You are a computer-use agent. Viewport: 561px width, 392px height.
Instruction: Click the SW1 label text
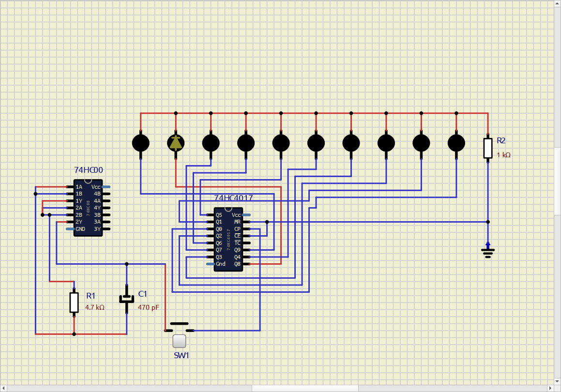tap(182, 355)
